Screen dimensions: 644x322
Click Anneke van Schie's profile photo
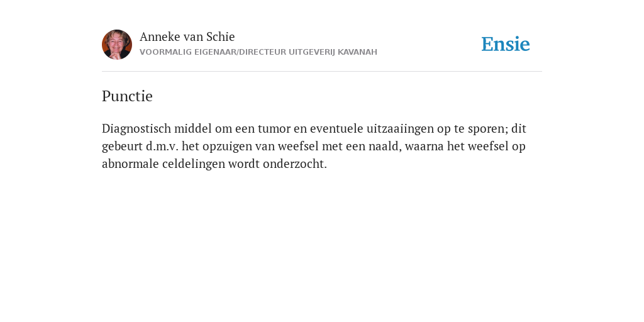(x=117, y=45)
